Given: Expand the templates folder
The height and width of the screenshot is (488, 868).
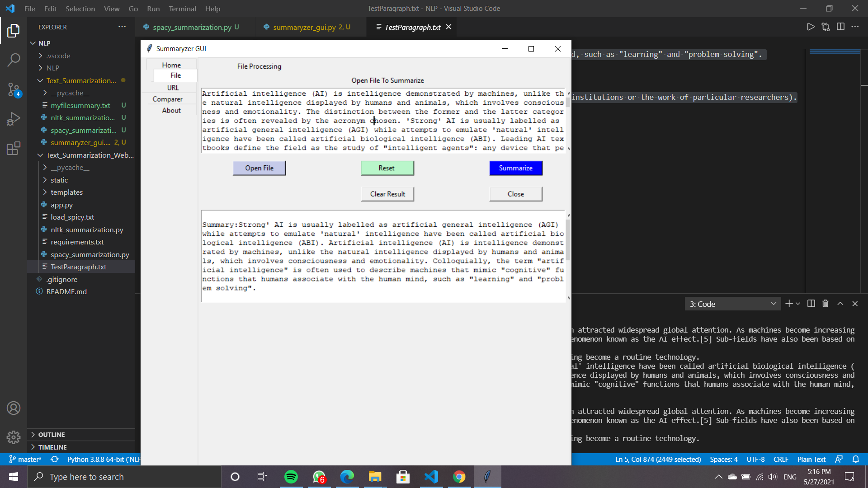Looking at the screenshot, I should [x=66, y=192].
